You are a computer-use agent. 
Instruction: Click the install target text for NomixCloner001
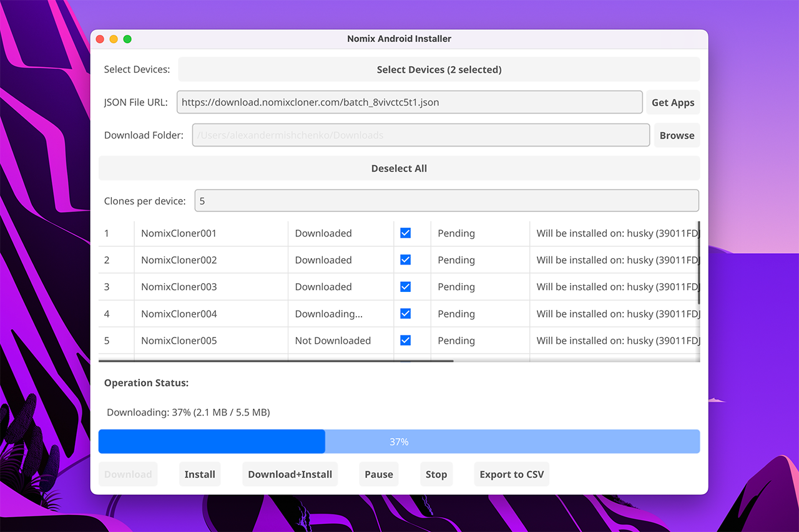(618, 233)
